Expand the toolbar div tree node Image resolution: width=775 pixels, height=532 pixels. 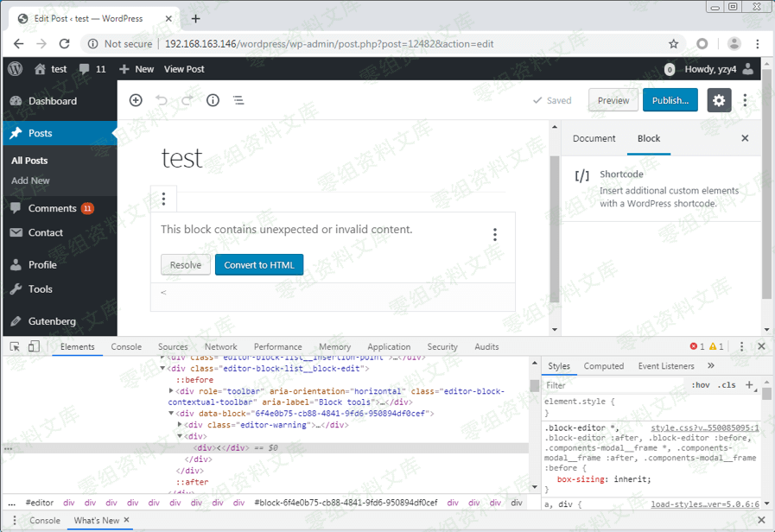click(171, 391)
